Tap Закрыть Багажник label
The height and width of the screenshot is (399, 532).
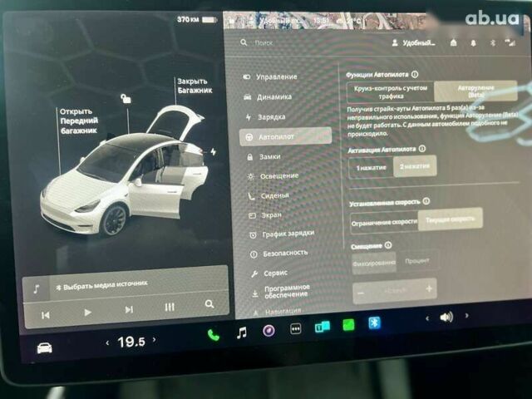(x=195, y=86)
